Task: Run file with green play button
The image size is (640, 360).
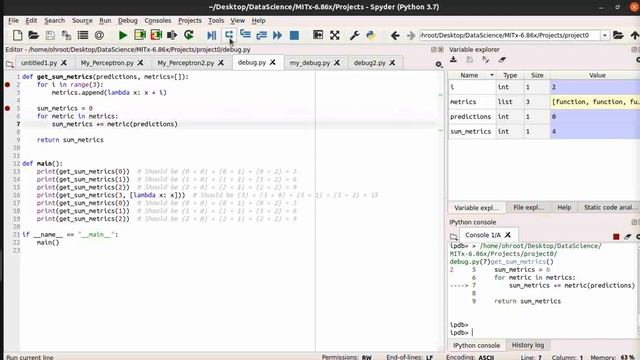Action: click(122, 35)
